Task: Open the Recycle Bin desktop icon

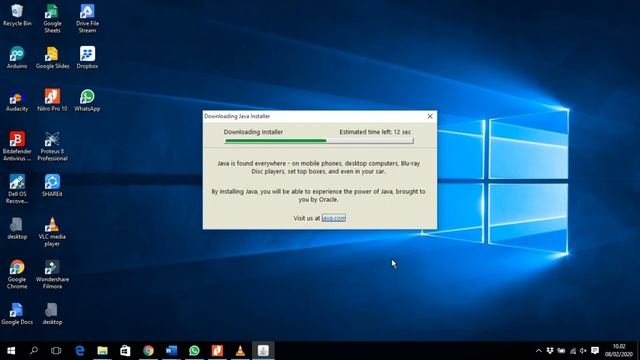Action: point(17,15)
